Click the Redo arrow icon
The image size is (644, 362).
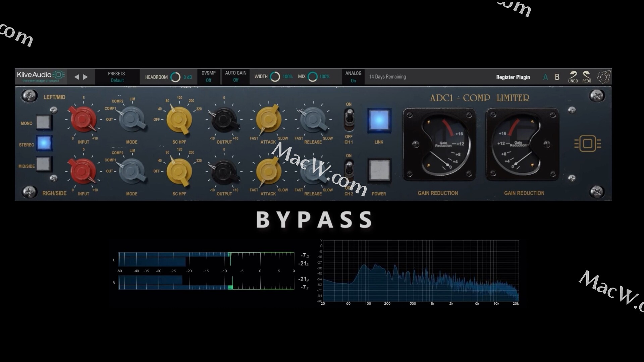587,76
